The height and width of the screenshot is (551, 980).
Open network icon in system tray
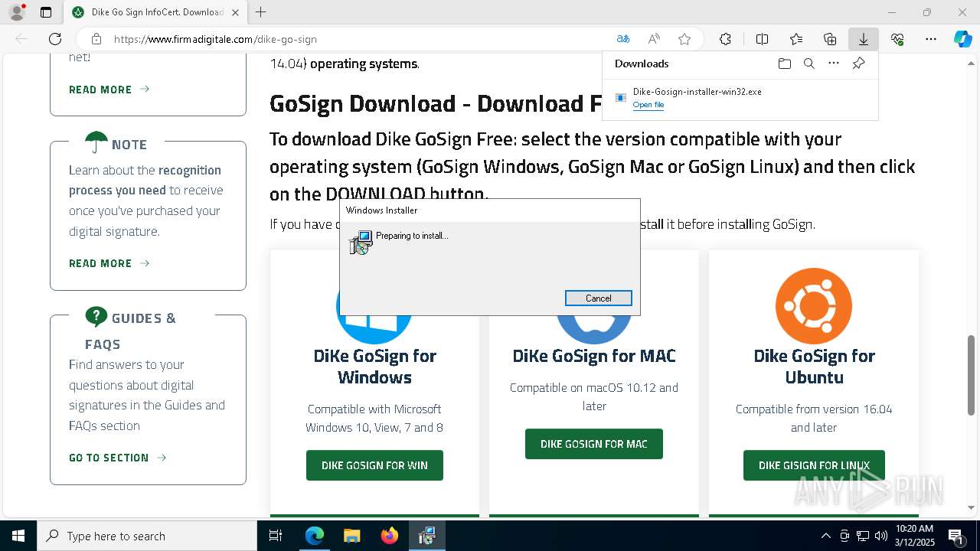863,536
